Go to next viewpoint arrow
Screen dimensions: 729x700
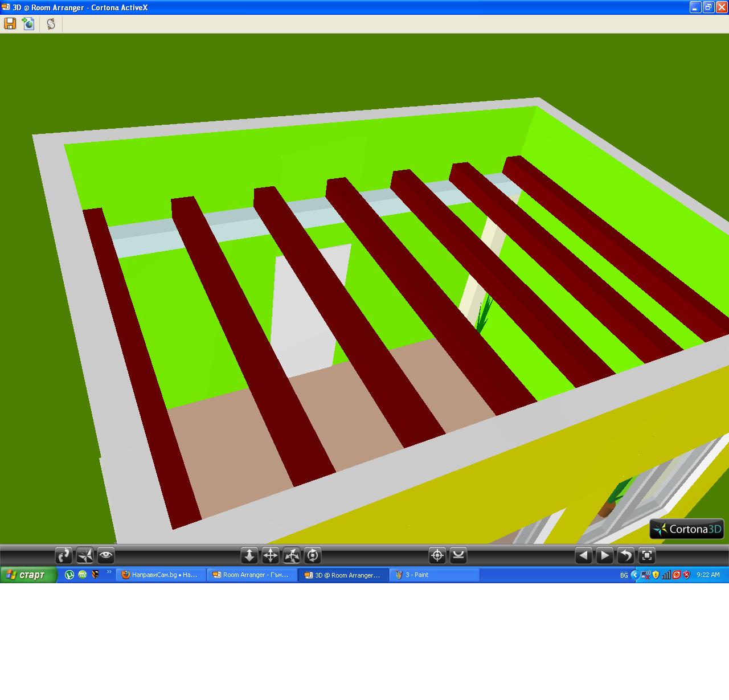point(605,555)
